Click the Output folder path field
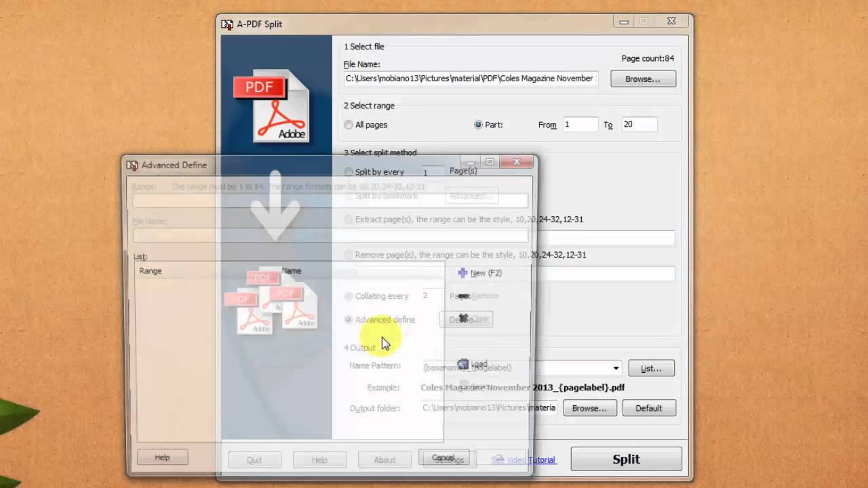868x488 pixels. point(490,408)
